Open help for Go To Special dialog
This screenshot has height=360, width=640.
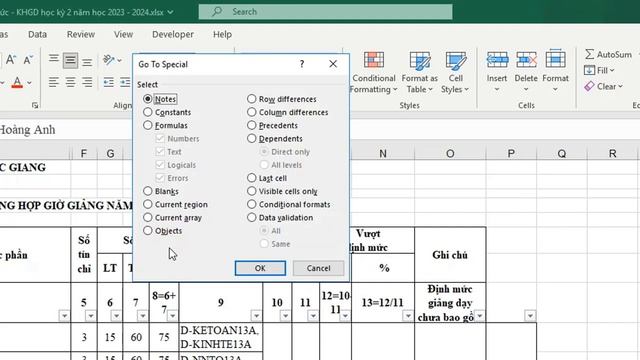pos(302,64)
